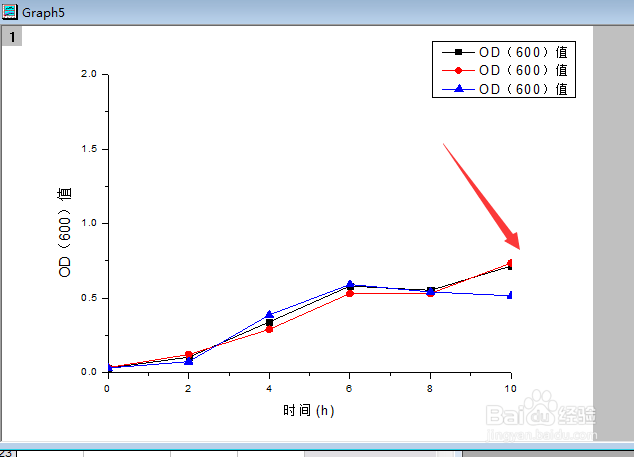Click Y axis tick label 0.0
Image resolution: width=634 pixels, height=457 pixels.
coord(89,372)
